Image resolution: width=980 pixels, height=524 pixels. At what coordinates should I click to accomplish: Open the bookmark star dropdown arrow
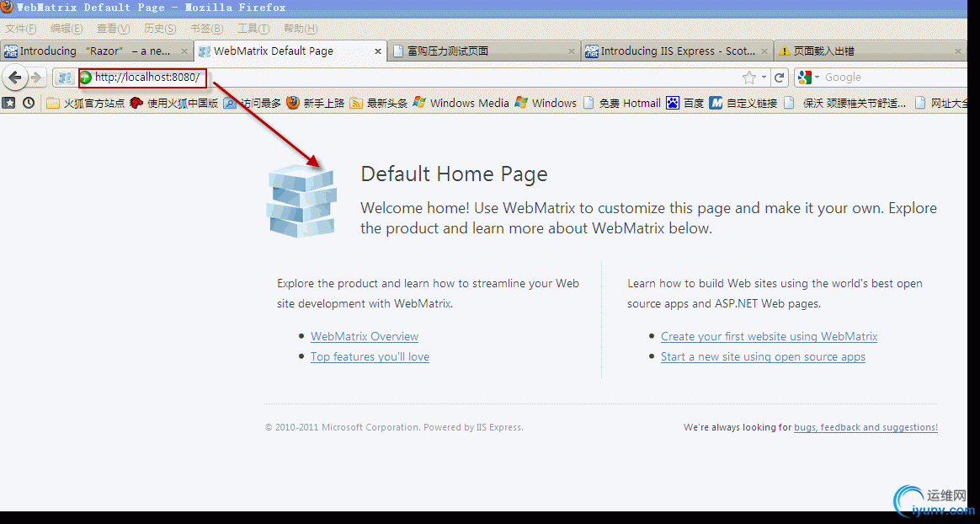pos(764,78)
